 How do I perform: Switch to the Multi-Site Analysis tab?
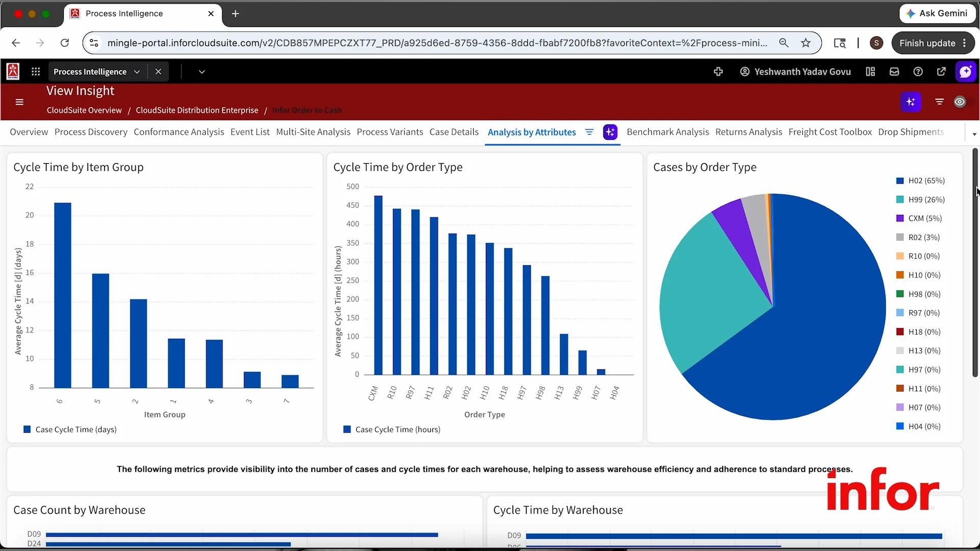coord(313,132)
